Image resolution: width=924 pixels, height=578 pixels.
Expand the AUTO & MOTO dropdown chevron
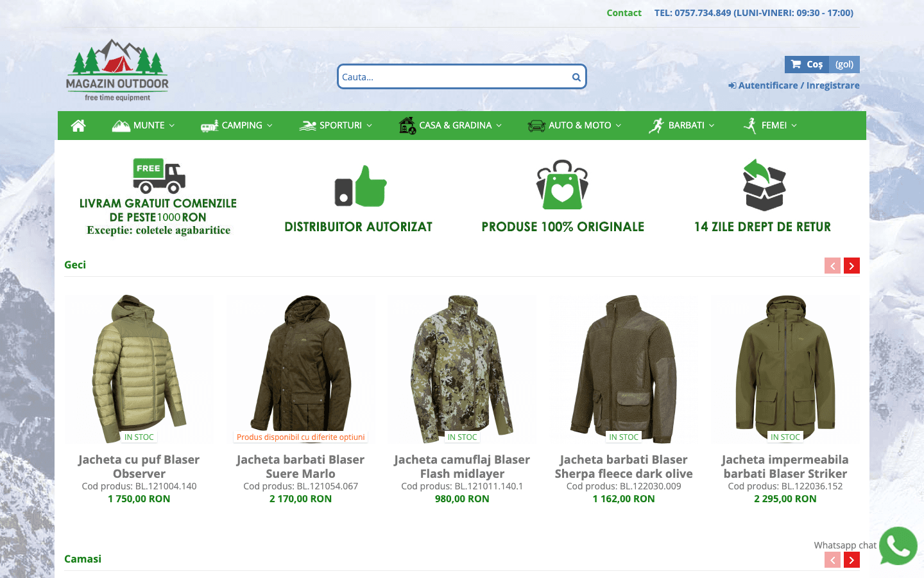[x=619, y=126]
